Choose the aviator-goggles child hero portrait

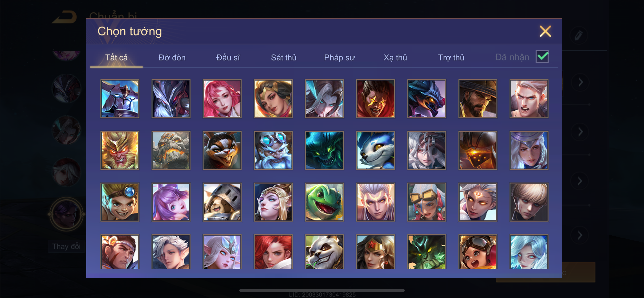(478, 252)
